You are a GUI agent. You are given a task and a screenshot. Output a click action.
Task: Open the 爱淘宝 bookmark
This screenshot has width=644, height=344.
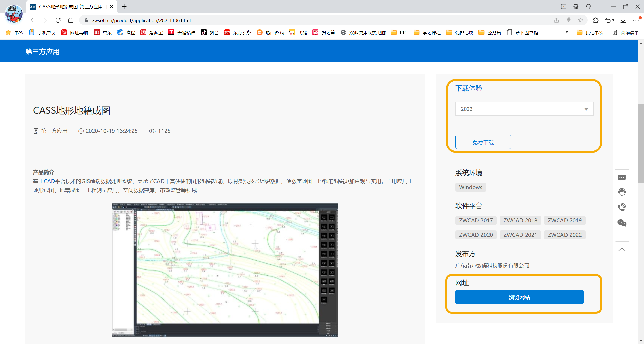pyautogui.click(x=152, y=32)
